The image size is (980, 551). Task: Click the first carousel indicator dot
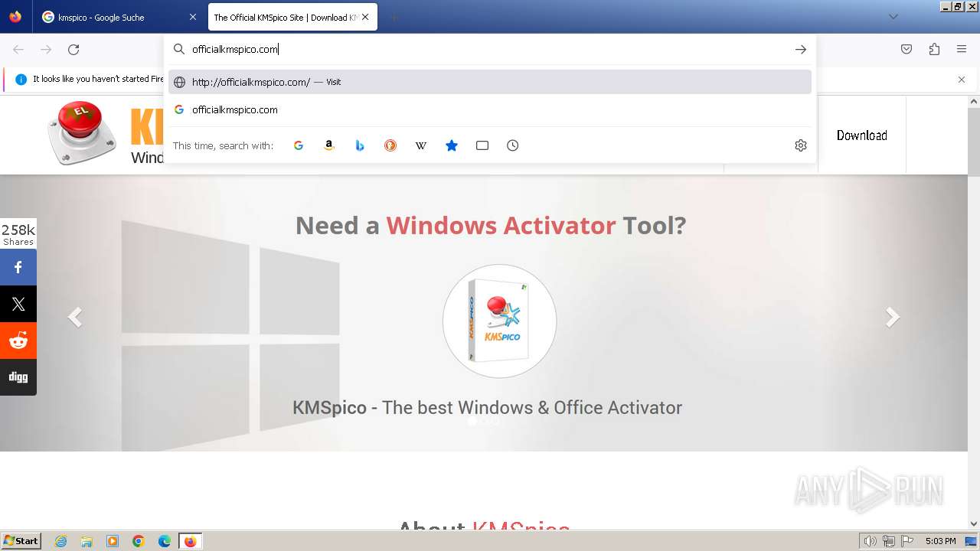click(x=472, y=421)
